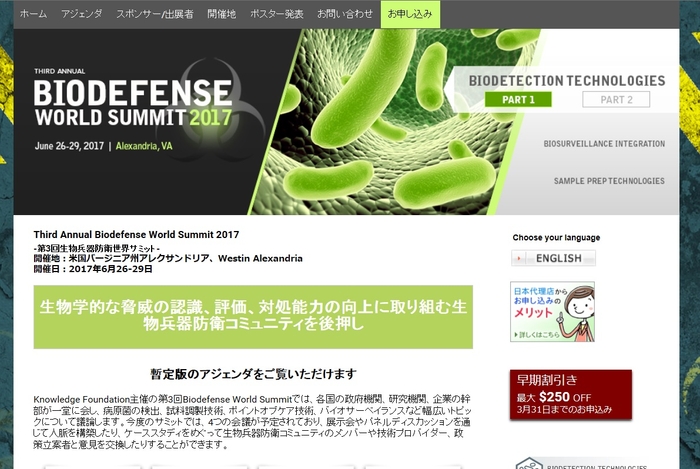This screenshot has width=700, height=469.
Task: Switch language with ENGLISH button
Action: [x=554, y=258]
